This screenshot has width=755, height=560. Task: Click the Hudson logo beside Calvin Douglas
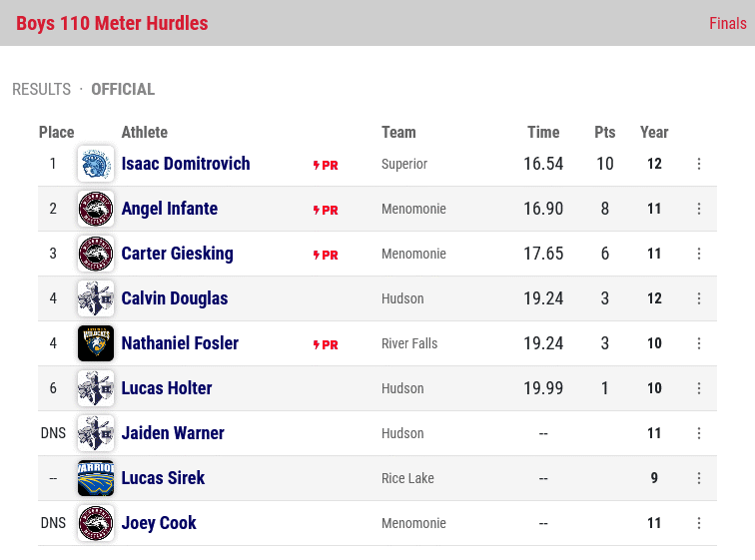click(96, 298)
